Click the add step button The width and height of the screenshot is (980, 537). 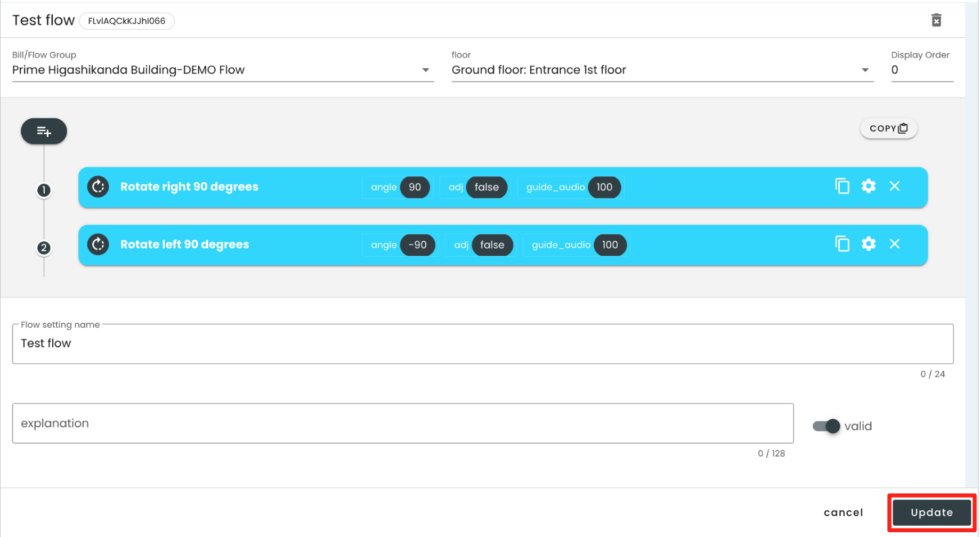point(44,131)
